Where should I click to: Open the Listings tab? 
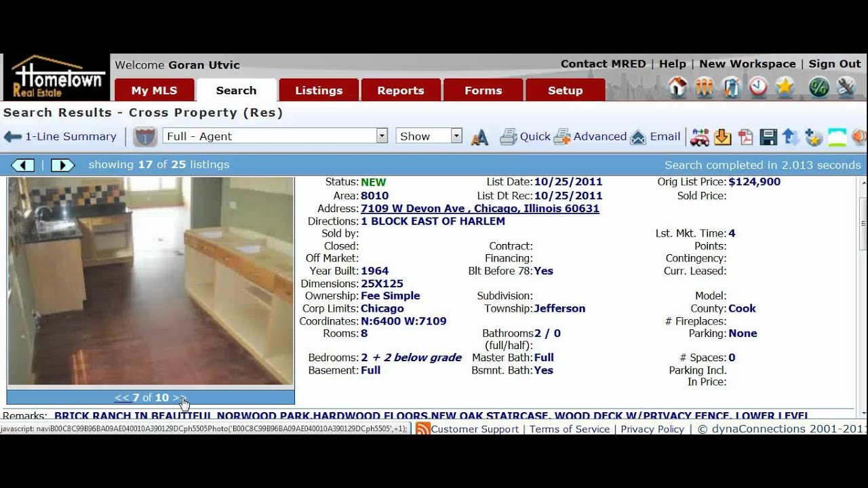(319, 90)
